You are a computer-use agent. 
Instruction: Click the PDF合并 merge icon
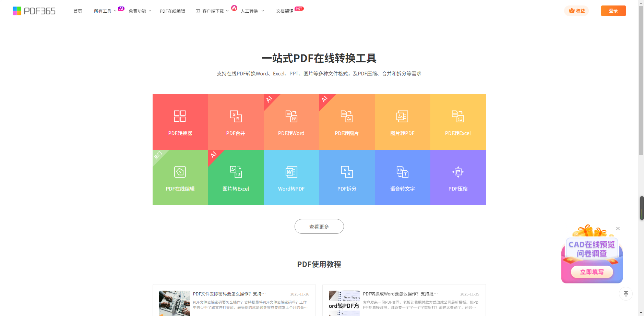[236, 116]
